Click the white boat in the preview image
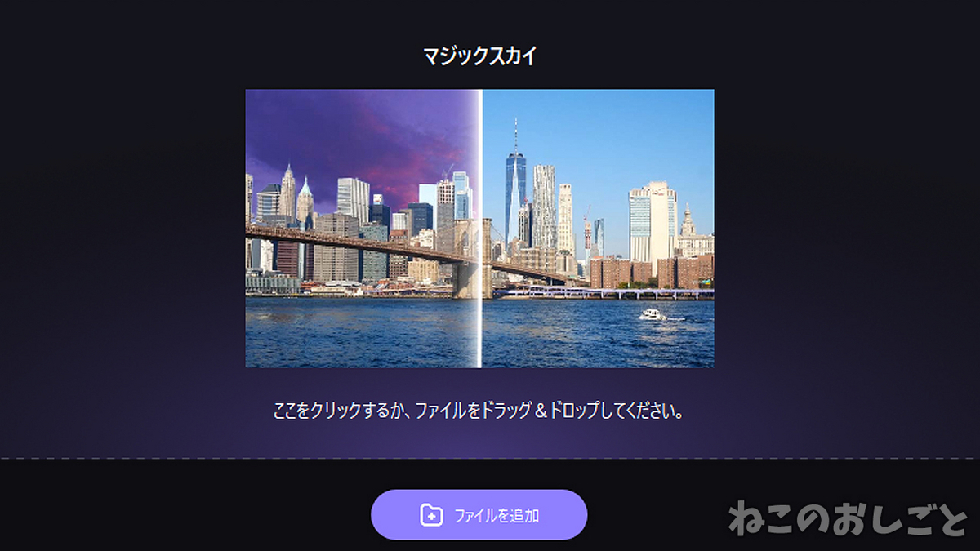This screenshot has width=980, height=551. coord(652,313)
